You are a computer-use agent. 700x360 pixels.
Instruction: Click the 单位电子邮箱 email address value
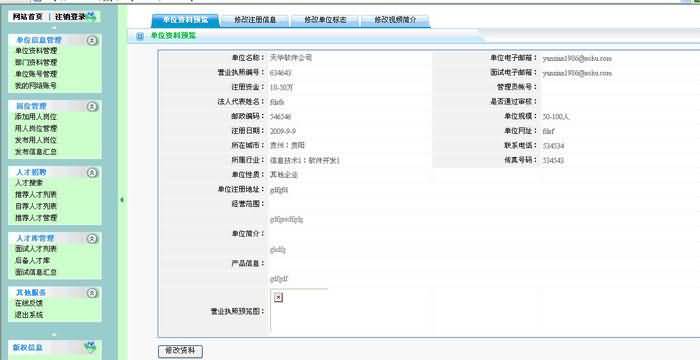[577, 59]
